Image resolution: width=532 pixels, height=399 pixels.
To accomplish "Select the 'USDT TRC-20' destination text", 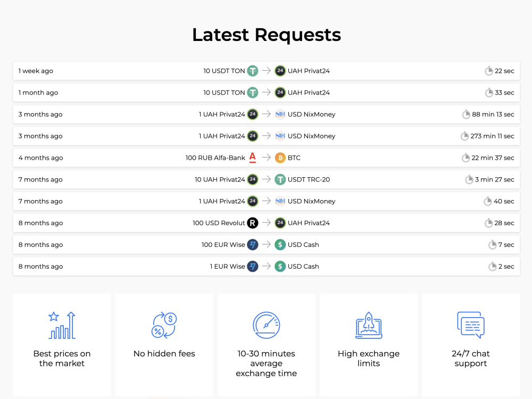I will coord(309,179).
